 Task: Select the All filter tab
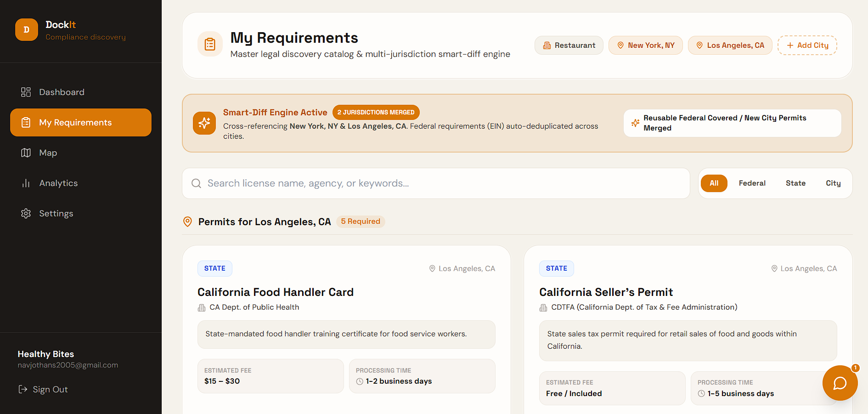pyautogui.click(x=714, y=183)
